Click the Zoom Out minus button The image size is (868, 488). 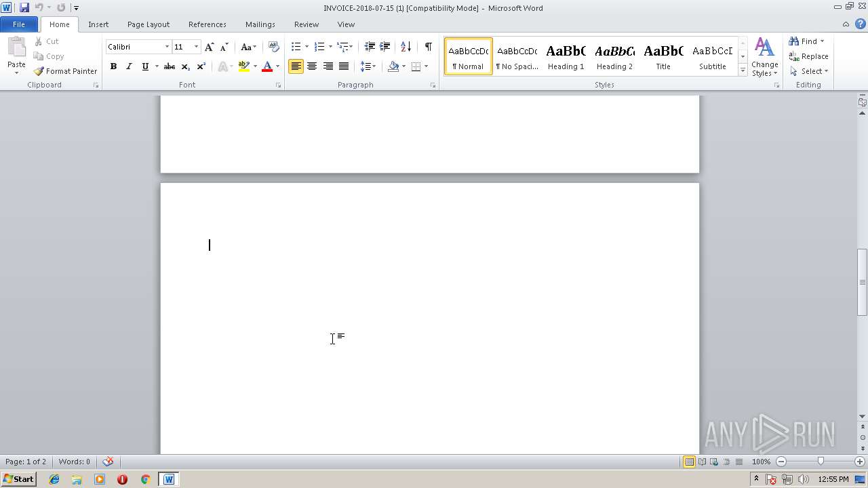[781, 462]
